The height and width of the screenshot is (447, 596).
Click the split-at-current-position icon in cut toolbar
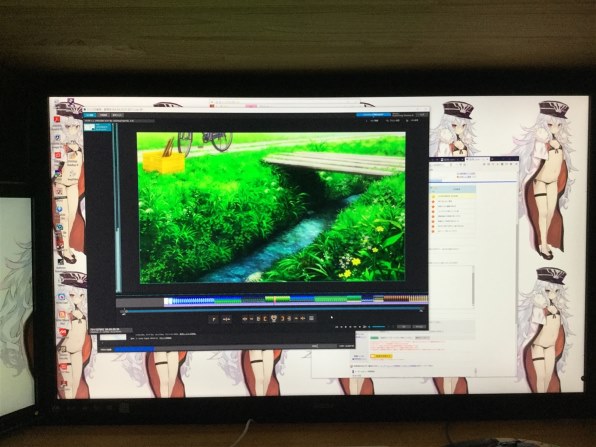pyautogui.click(x=227, y=319)
